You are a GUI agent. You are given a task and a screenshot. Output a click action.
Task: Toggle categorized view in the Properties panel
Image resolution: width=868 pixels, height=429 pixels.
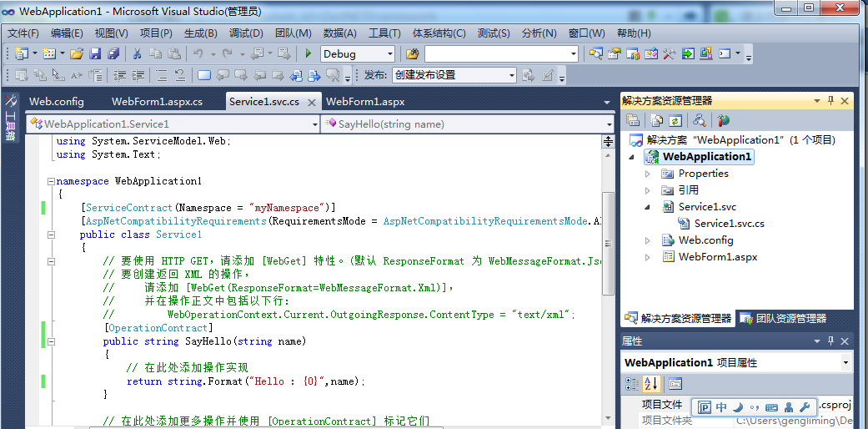[632, 383]
